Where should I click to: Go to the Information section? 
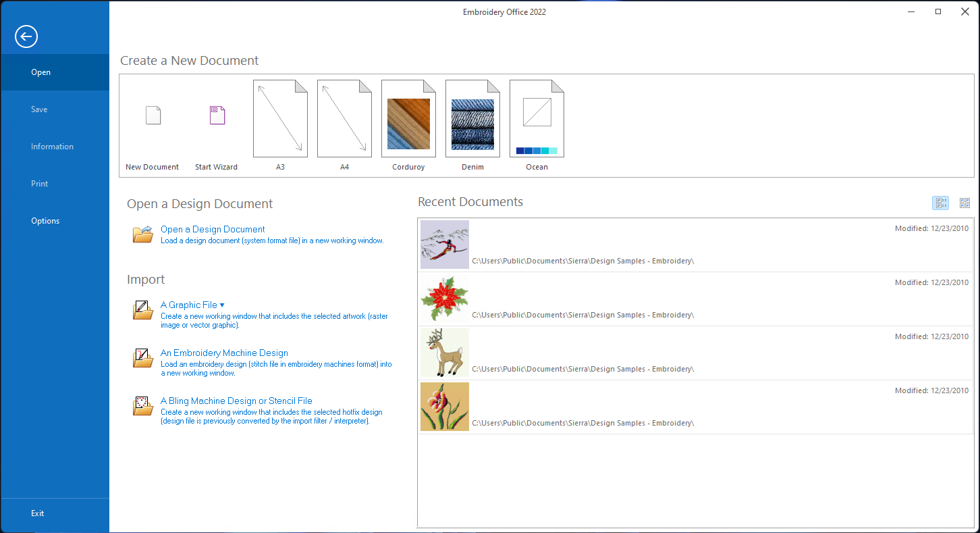pos(52,147)
